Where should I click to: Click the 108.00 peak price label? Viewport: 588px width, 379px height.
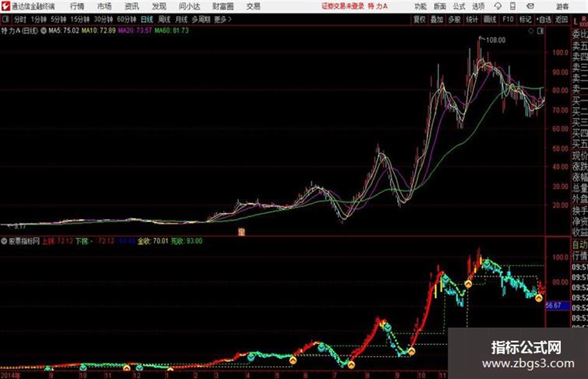495,40
